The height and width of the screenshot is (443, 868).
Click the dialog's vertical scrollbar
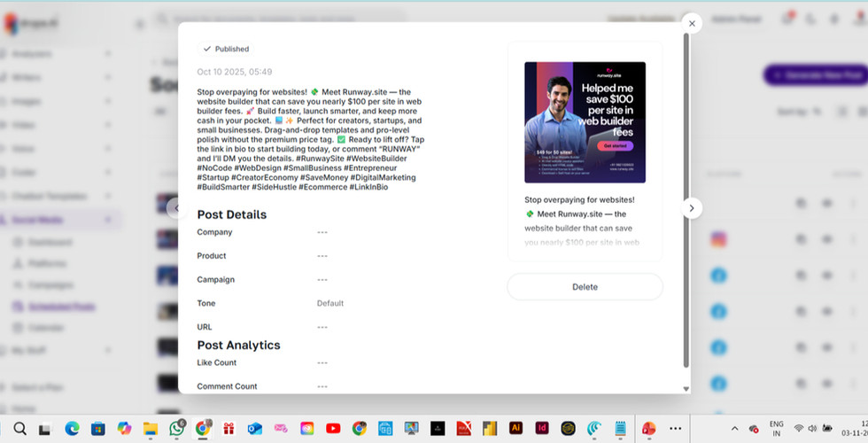686,199
